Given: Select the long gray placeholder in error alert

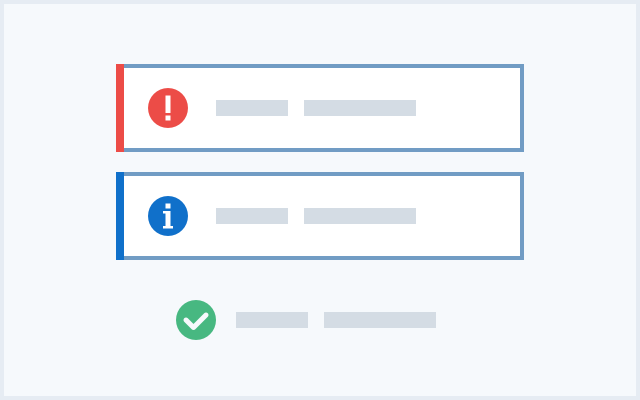Looking at the screenshot, I should point(360,108).
